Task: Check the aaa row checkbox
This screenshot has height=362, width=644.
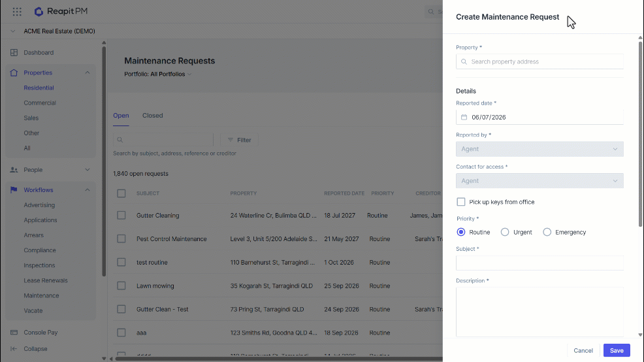Action: click(121, 333)
